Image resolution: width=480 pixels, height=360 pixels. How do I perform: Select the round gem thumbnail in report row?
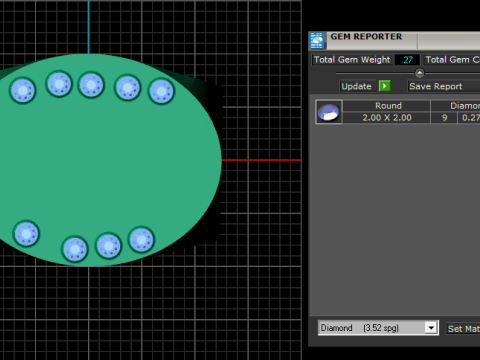(x=329, y=112)
